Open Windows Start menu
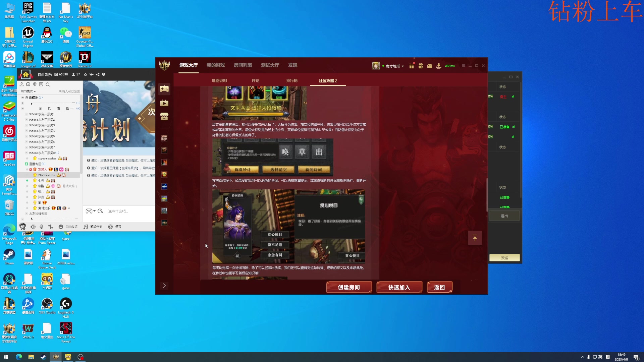 (6, 357)
